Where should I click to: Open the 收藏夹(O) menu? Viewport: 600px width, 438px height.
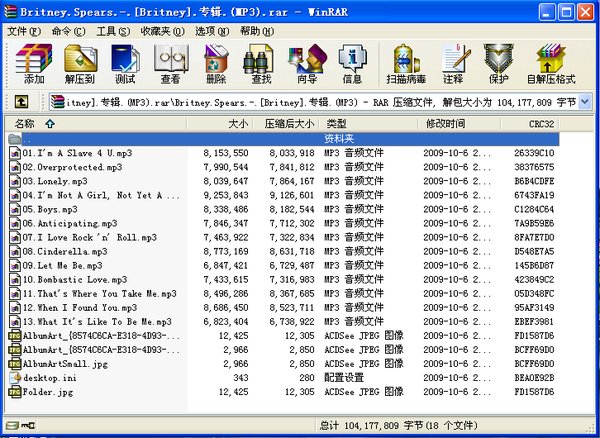click(162, 31)
